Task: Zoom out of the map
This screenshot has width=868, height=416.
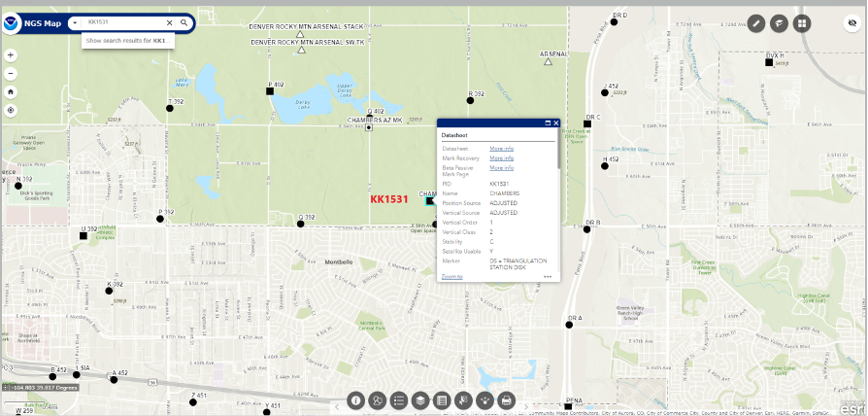Action: tap(11, 73)
